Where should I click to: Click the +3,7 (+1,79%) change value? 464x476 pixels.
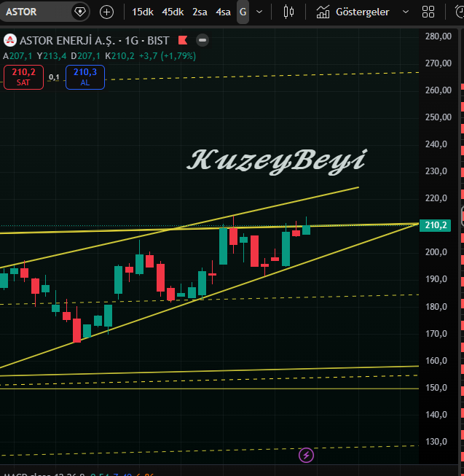pos(168,56)
